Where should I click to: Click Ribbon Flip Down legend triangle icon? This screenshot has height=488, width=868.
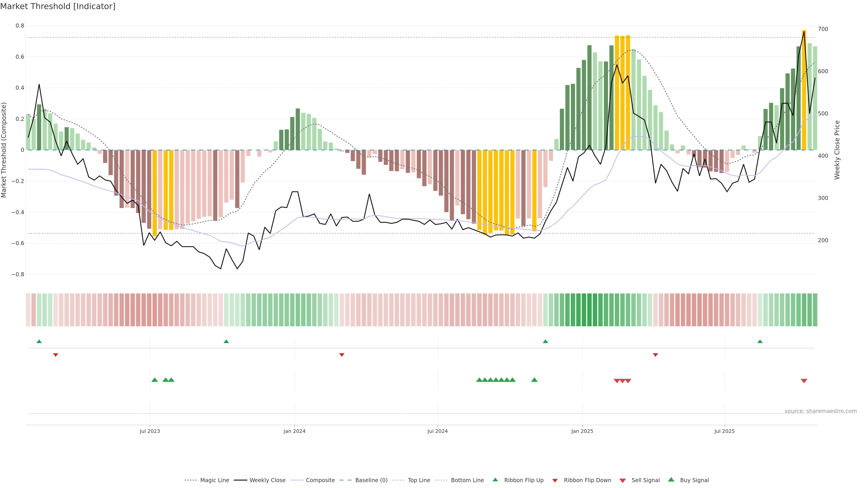point(555,481)
